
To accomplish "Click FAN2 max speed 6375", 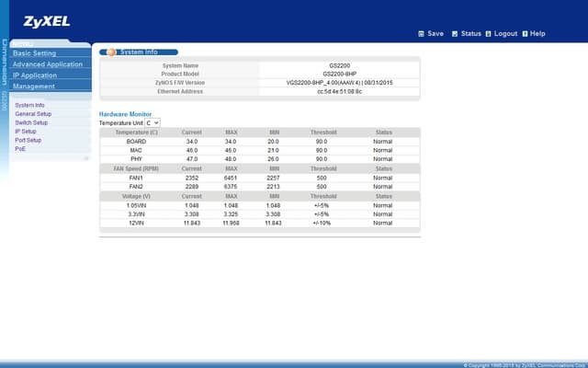I will point(231,187).
